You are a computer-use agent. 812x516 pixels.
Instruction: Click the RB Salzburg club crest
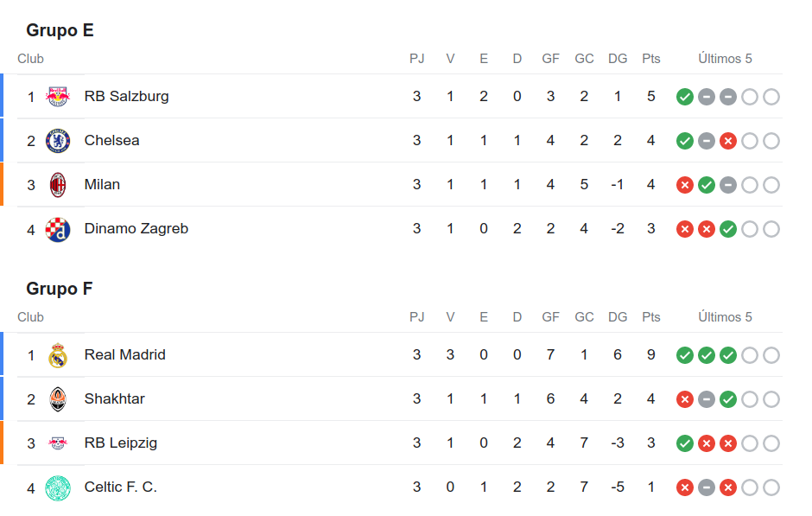pos(58,96)
